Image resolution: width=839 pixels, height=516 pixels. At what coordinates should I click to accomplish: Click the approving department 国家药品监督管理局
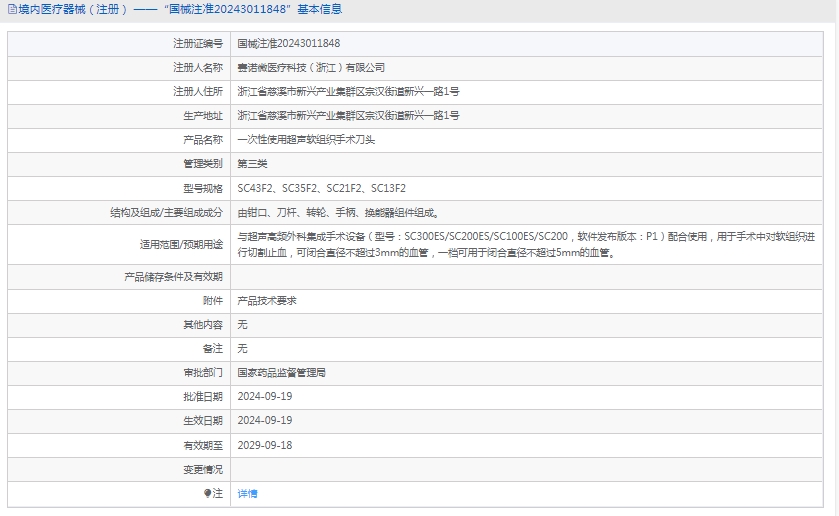tap(281, 373)
